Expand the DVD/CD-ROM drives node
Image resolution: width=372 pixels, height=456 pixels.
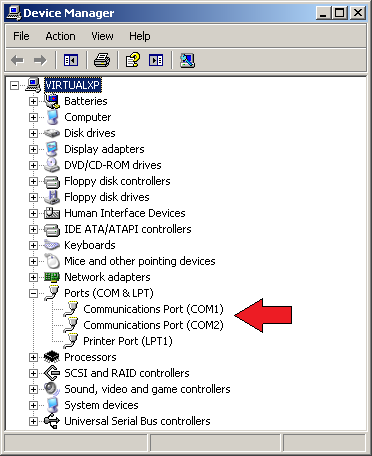tap(33, 165)
